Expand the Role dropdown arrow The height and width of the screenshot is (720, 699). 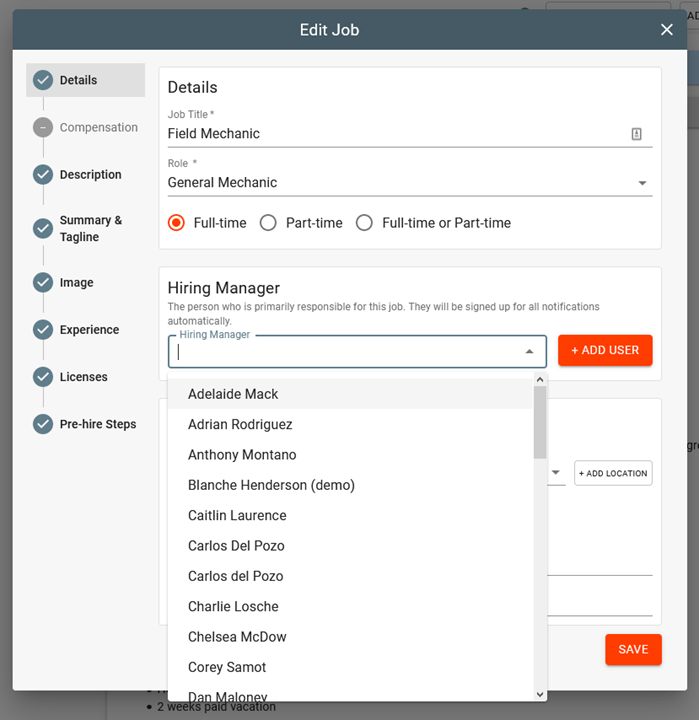point(642,183)
